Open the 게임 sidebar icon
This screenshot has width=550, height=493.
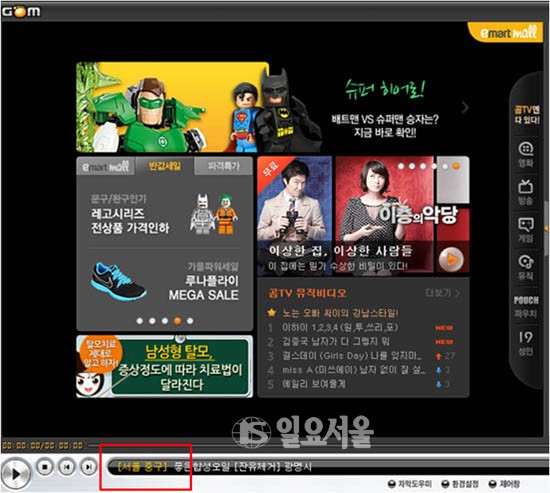click(x=526, y=229)
